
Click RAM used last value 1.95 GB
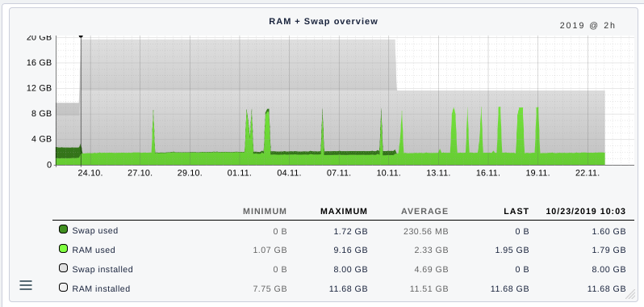tap(512, 250)
